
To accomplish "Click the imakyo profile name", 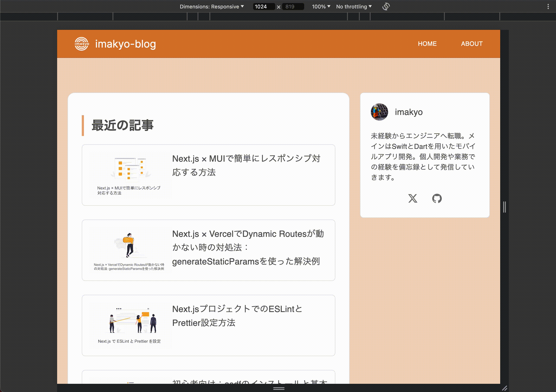I will pyautogui.click(x=409, y=112).
